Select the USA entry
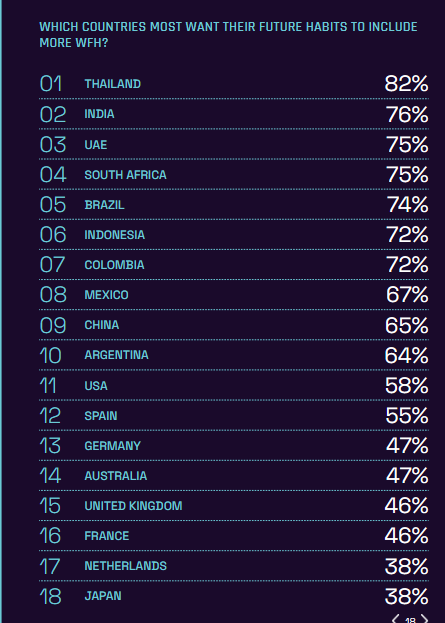 click(234, 385)
